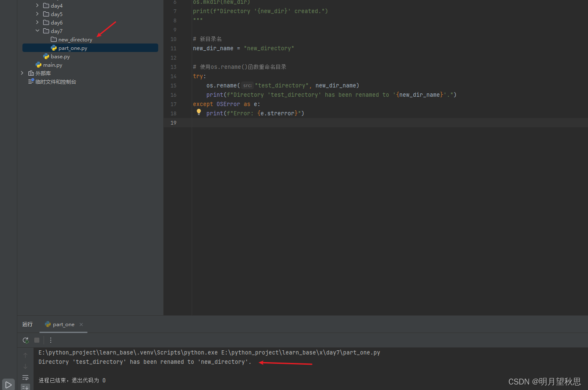Click the "try:" keyword on line 14
This screenshot has height=390, width=588.
pos(200,76)
